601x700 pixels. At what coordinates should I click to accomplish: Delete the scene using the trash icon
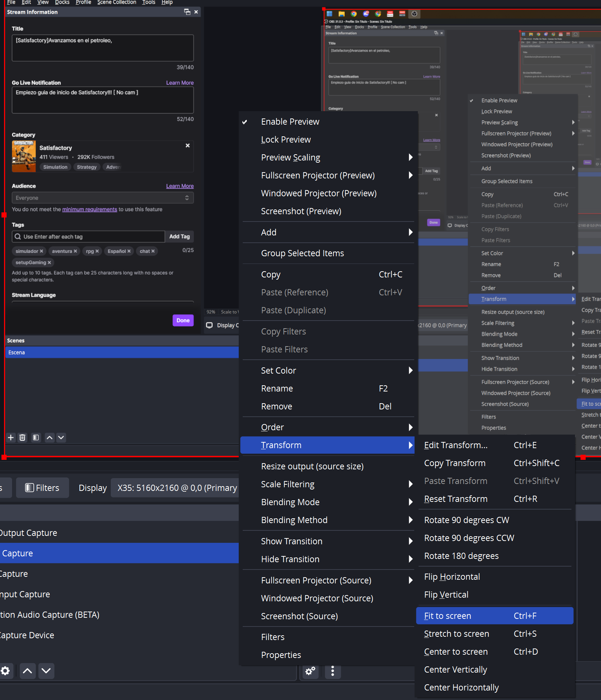click(23, 438)
